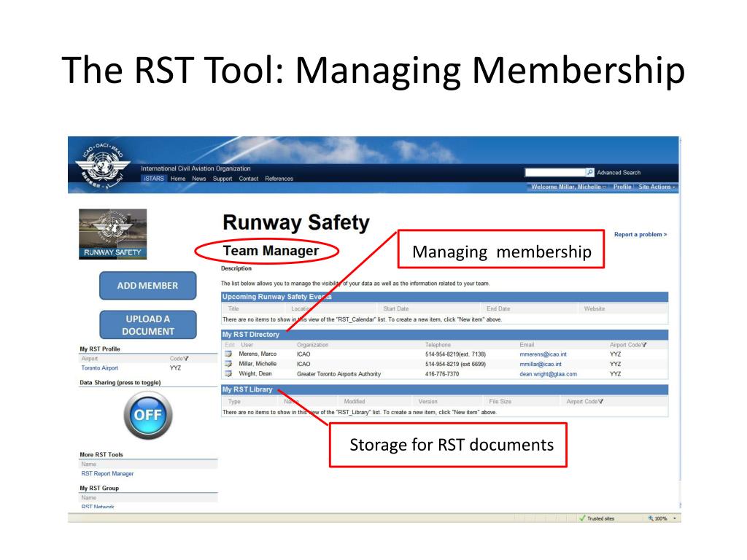The image size is (747, 560).
Task: Email mmillar@icao.int link
Action: tap(541, 365)
